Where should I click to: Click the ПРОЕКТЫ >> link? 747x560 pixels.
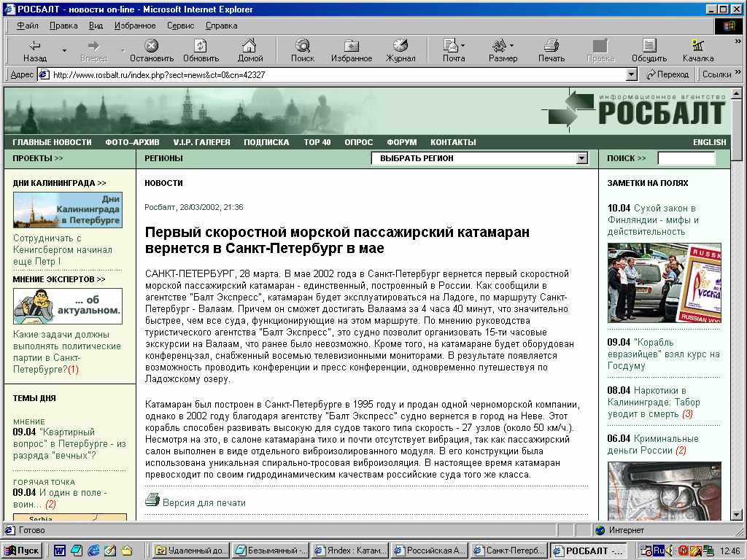coord(38,158)
